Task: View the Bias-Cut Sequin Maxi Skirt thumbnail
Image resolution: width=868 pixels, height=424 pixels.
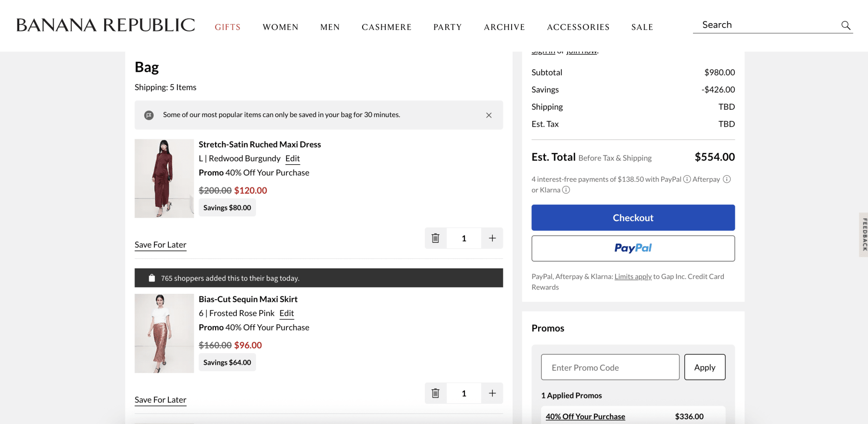Action: (x=164, y=333)
